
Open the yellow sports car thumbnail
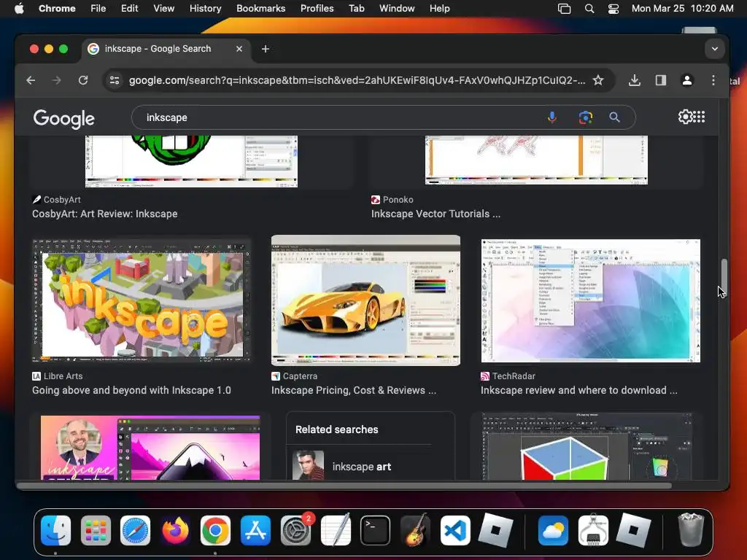point(365,300)
